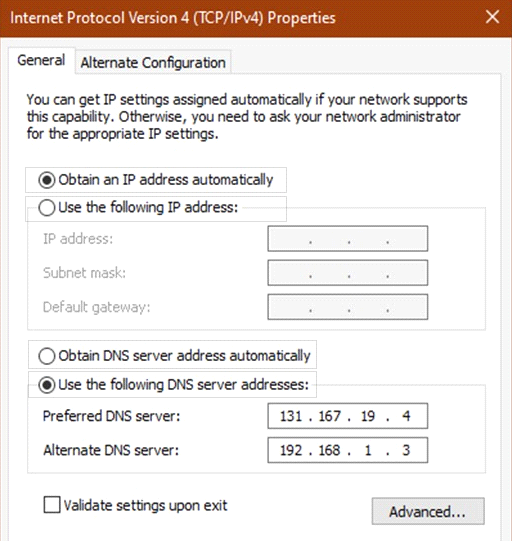Click the Subnet mask input field
The image size is (512, 541).
coord(347,273)
